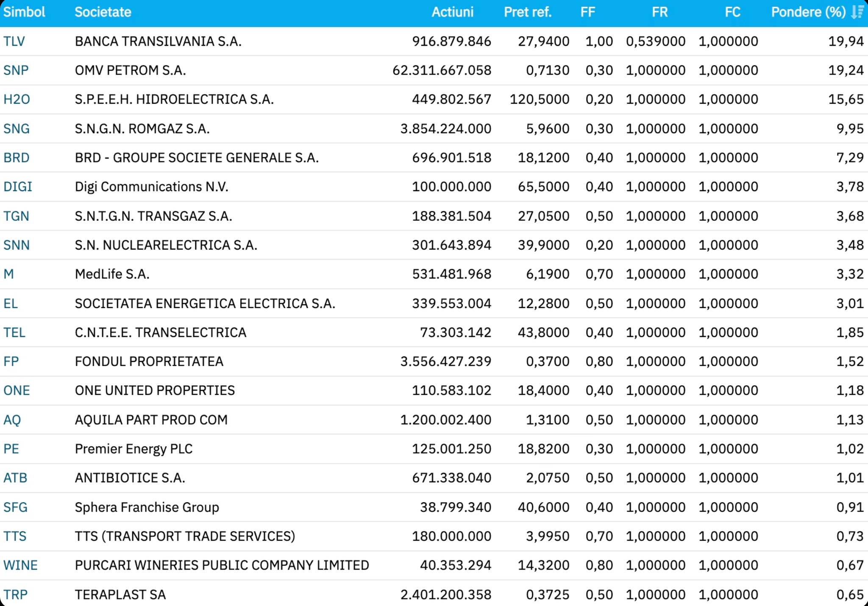Sort by the FC column header
868x606 pixels.
[732, 12]
